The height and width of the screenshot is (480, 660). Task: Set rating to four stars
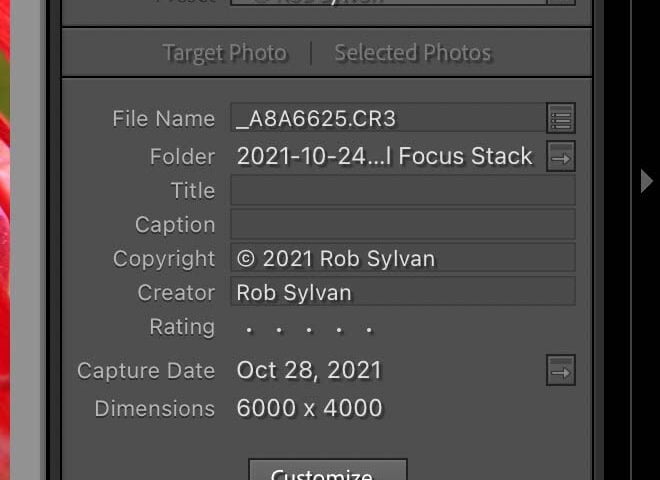339,331
